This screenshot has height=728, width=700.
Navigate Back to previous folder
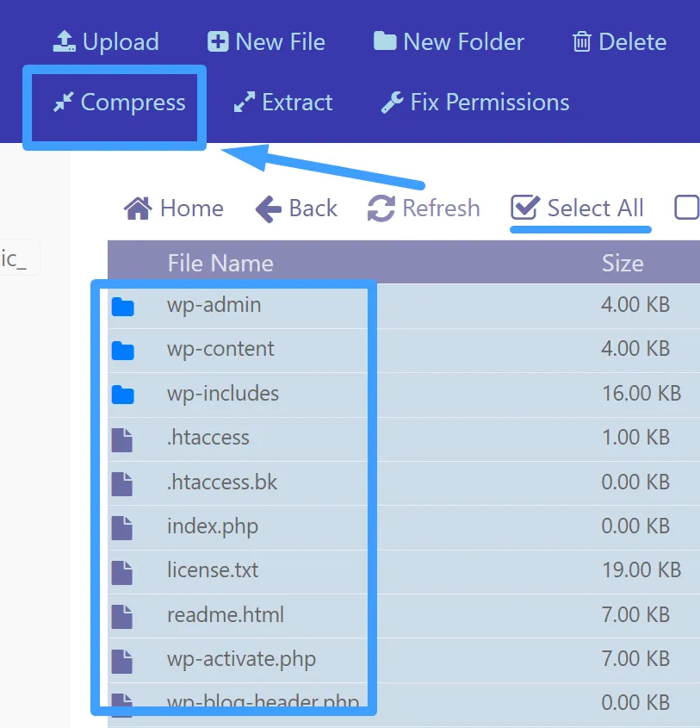click(296, 208)
